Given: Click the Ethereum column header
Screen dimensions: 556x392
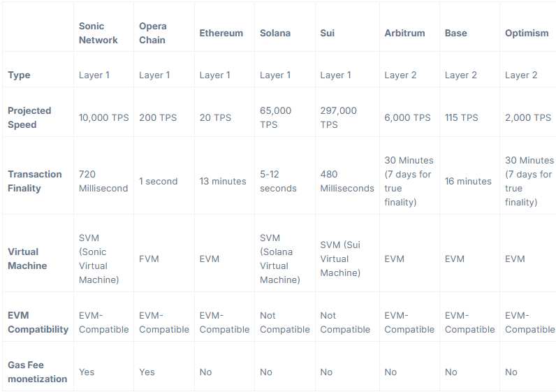Looking at the screenshot, I should point(221,33).
